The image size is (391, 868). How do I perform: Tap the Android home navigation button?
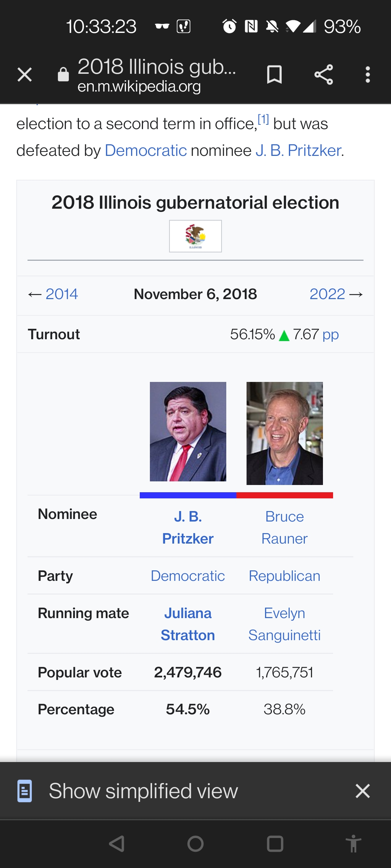point(195,844)
